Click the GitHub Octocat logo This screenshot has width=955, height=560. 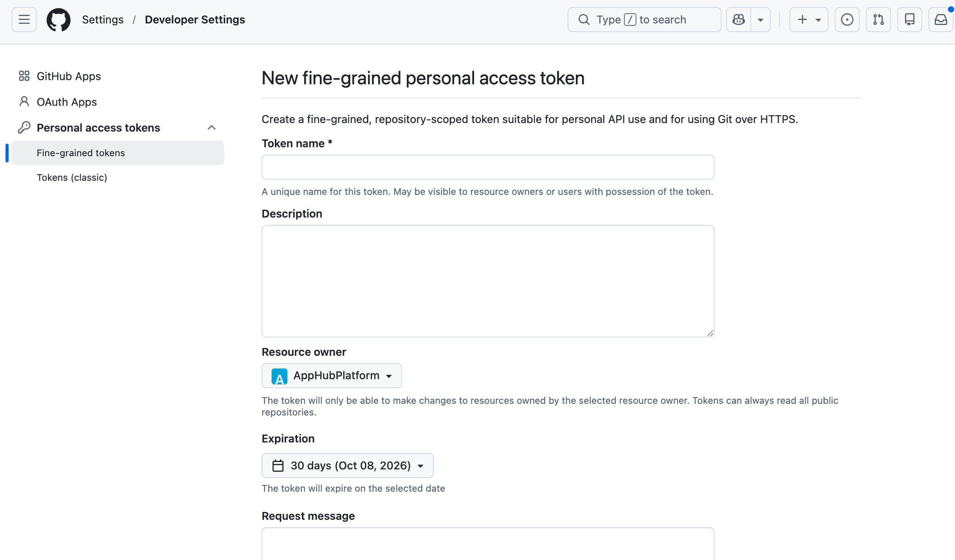58,19
